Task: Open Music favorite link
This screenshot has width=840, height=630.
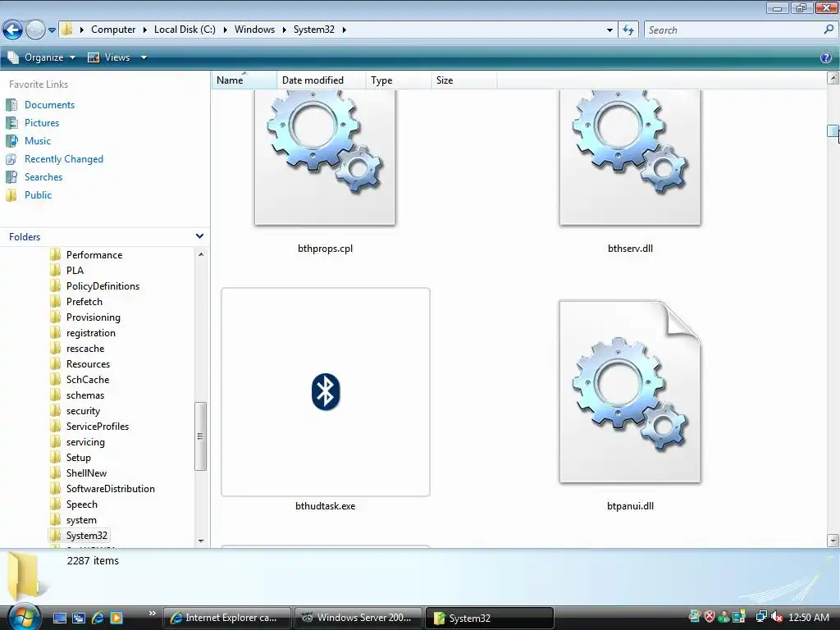Action: tap(38, 141)
